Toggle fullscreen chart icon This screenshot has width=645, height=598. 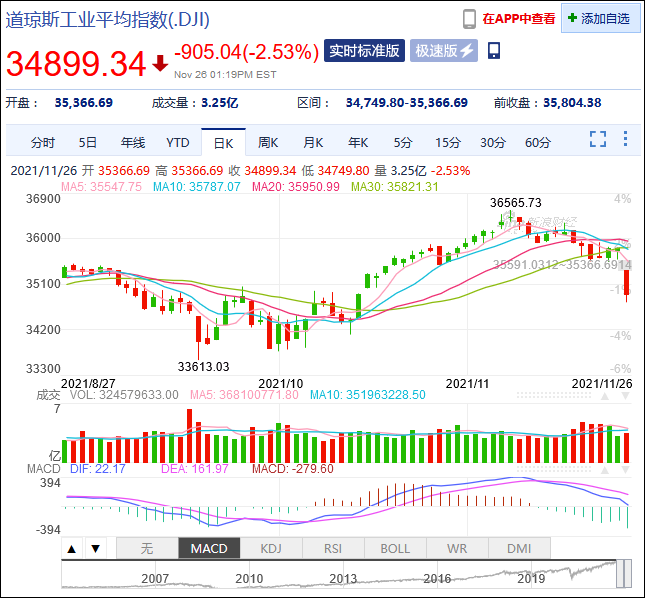(x=598, y=139)
